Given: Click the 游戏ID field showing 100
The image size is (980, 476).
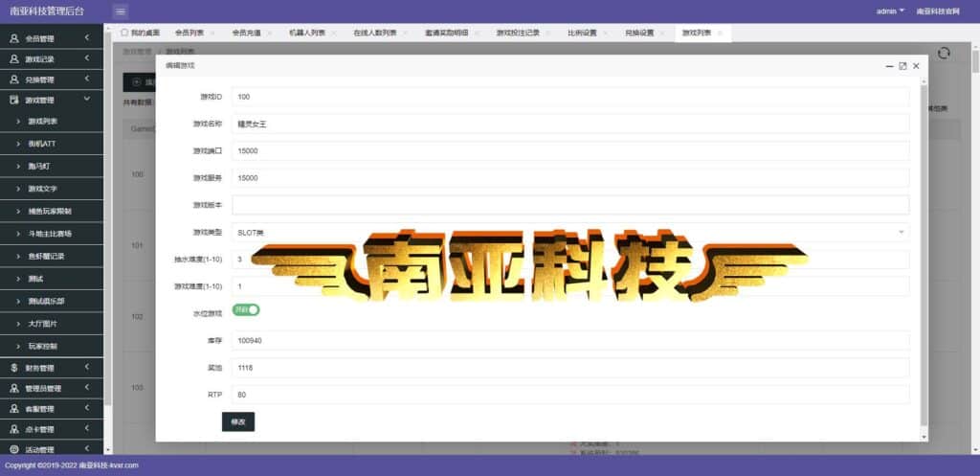Looking at the screenshot, I should click(x=570, y=97).
